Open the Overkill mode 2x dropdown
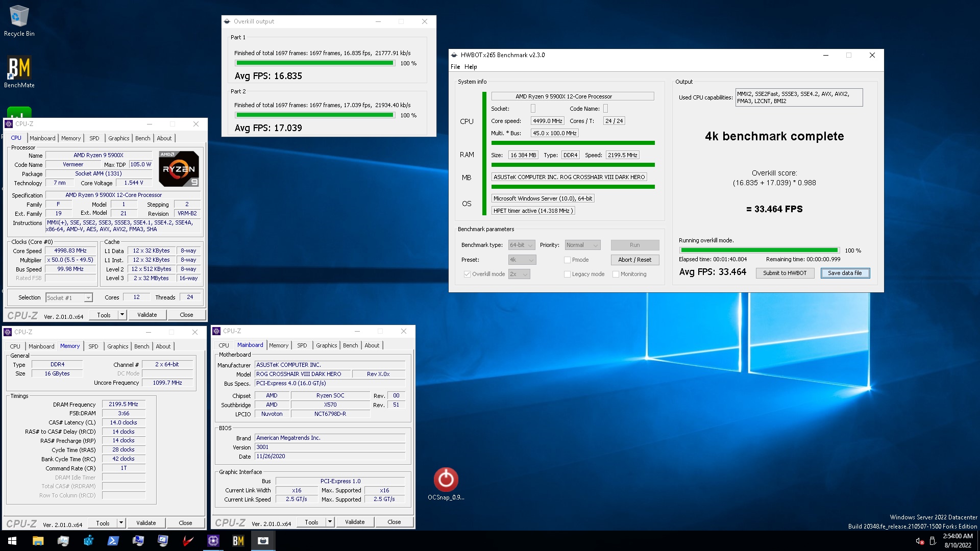 point(519,274)
